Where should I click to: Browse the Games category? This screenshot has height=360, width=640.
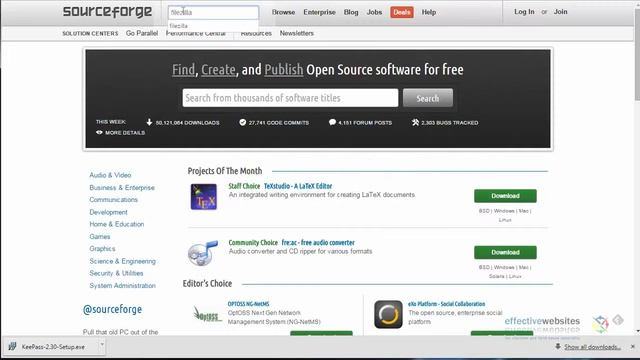(x=100, y=237)
